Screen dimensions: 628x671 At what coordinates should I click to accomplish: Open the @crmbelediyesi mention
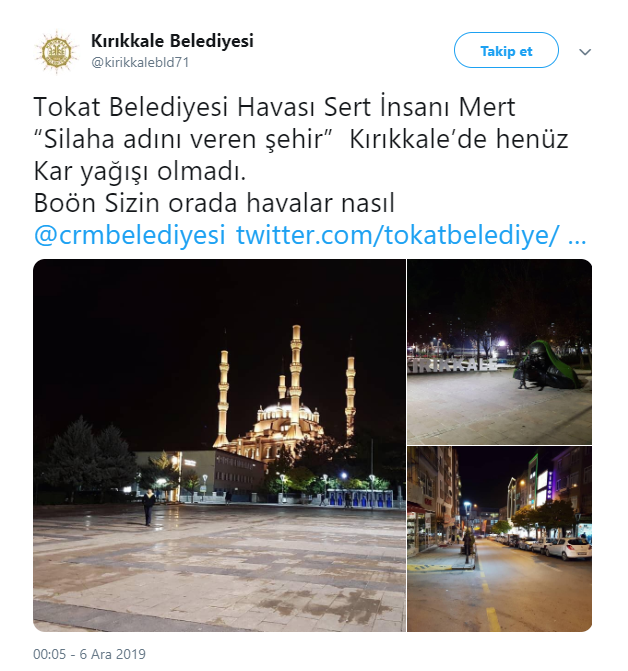[x=130, y=235]
